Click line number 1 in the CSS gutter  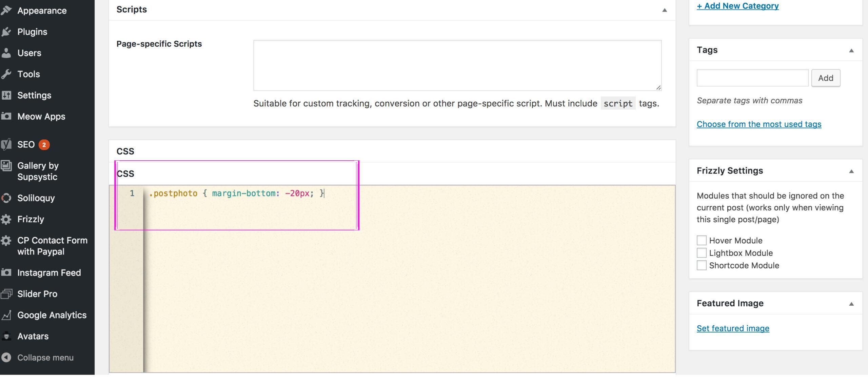click(x=132, y=194)
